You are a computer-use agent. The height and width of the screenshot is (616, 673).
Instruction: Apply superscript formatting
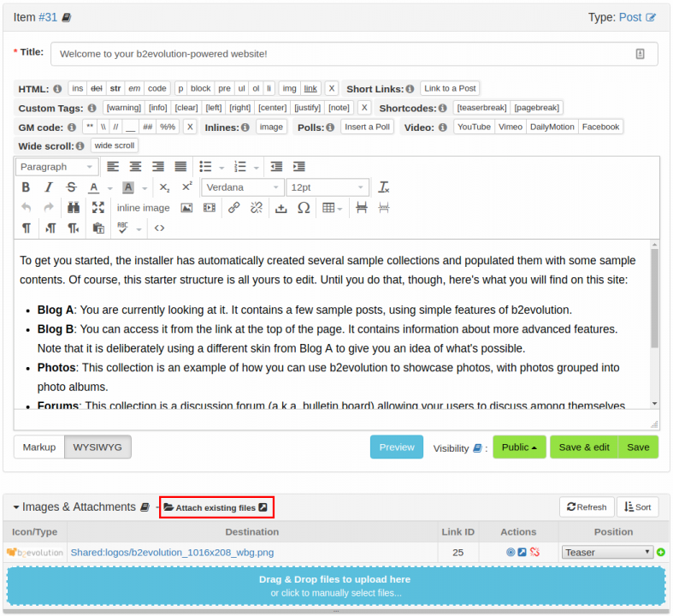click(x=187, y=187)
